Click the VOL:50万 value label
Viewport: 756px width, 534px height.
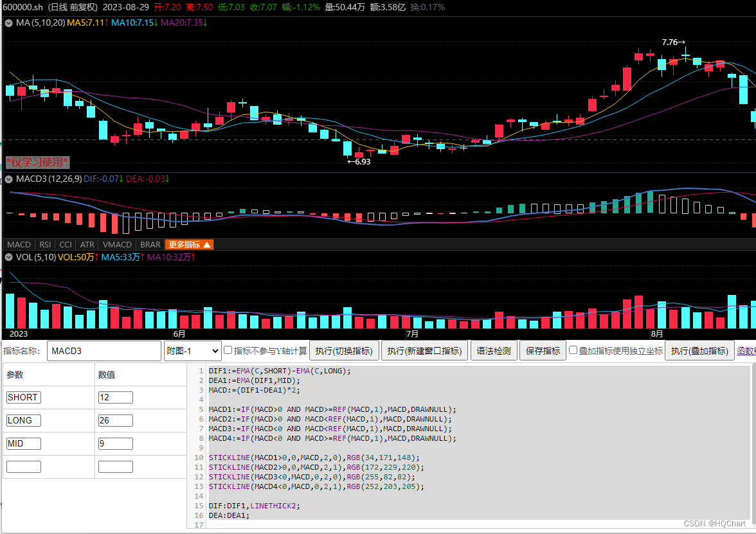pos(78,257)
